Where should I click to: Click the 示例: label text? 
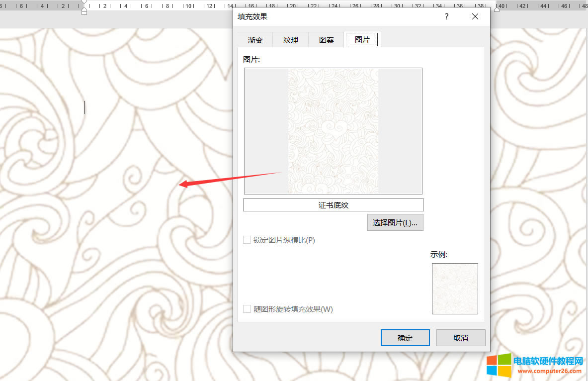click(439, 255)
